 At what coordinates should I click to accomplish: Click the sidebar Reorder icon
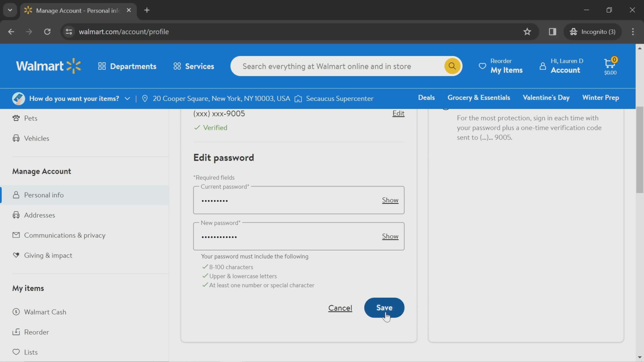pyautogui.click(x=16, y=332)
